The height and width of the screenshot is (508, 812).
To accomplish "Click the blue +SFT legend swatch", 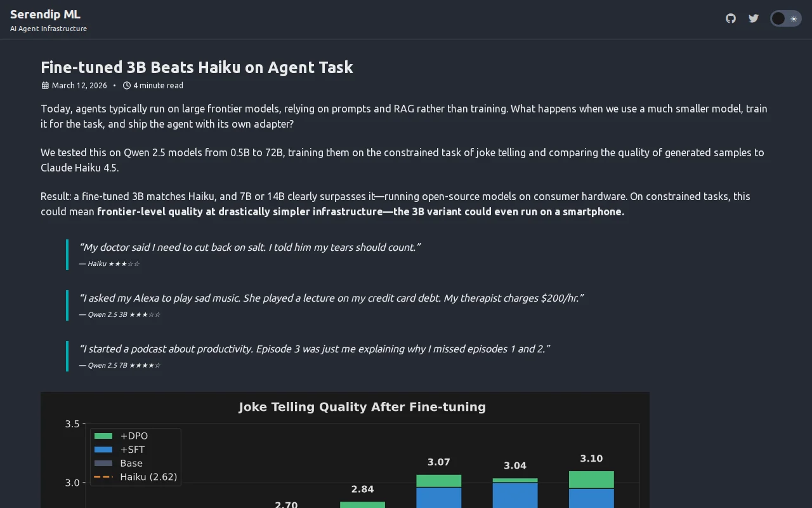I will 103,450.
